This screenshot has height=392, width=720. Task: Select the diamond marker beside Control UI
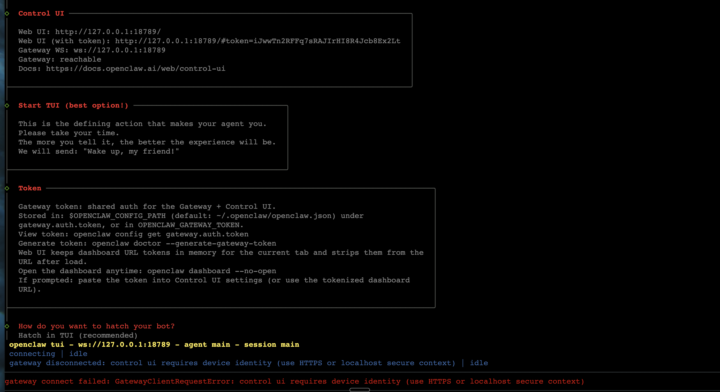click(7, 13)
